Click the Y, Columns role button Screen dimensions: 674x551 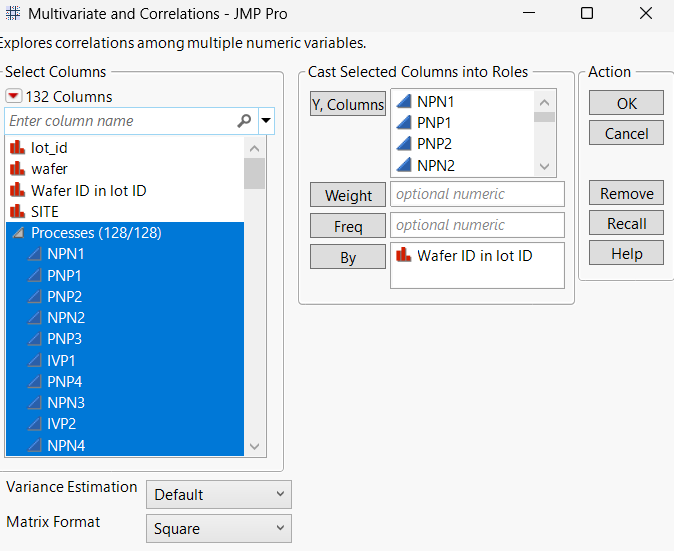coord(347,104)
